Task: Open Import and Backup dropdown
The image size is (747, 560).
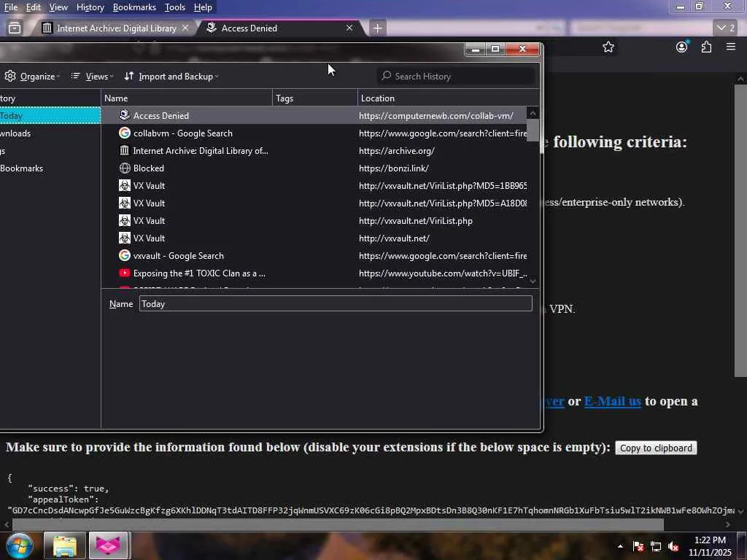Action: [171, 76]
